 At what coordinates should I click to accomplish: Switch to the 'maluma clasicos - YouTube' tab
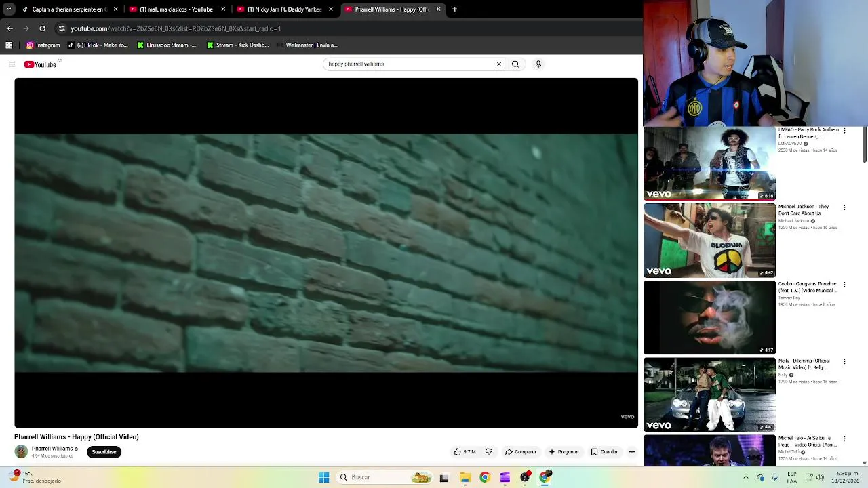tap(176, 9)
